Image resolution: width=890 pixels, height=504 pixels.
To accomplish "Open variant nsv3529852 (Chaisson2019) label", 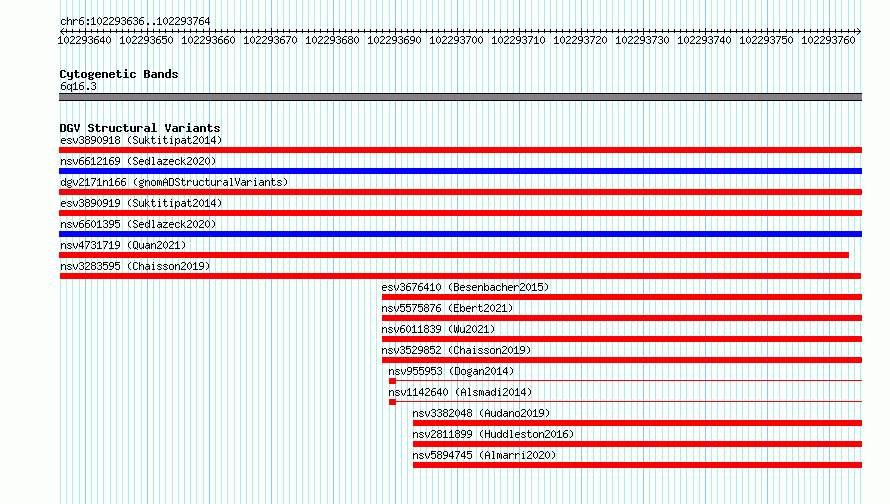I will (x=456, y=350).
